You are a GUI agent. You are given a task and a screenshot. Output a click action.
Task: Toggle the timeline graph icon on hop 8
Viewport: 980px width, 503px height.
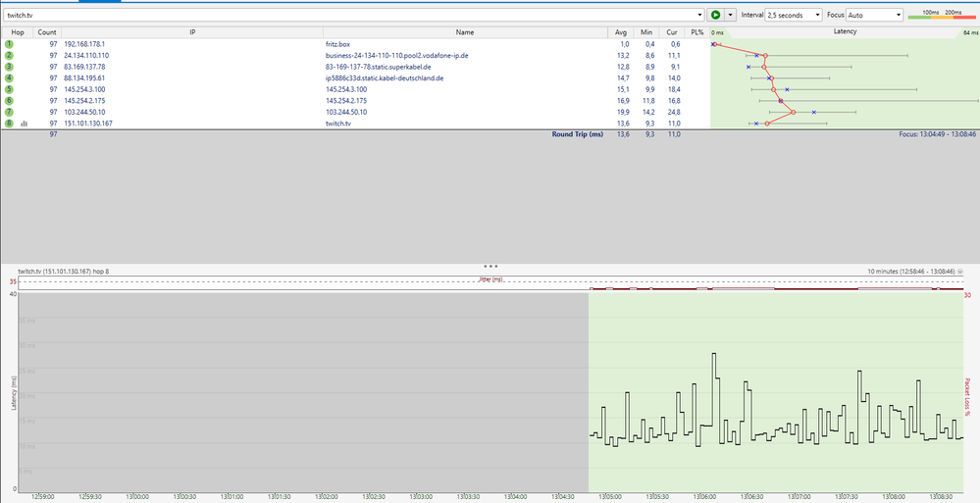tap(25, 124)
